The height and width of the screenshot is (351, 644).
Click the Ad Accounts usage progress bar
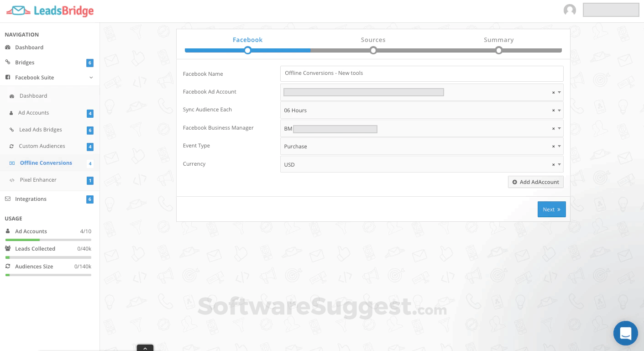48,240
